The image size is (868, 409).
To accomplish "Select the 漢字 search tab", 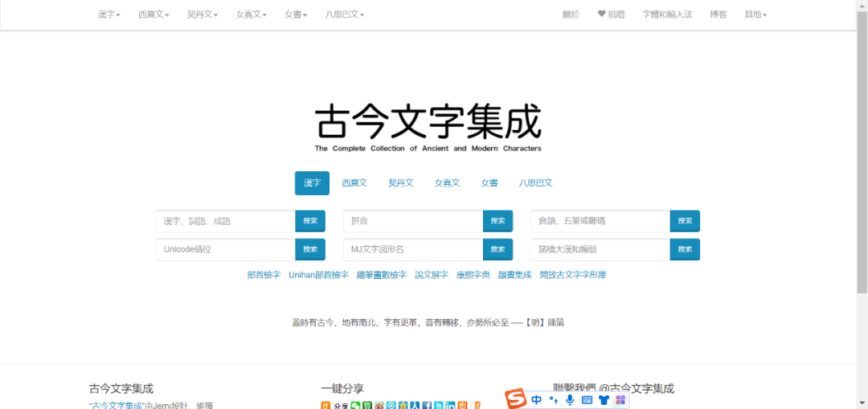I will pos(312,183).
